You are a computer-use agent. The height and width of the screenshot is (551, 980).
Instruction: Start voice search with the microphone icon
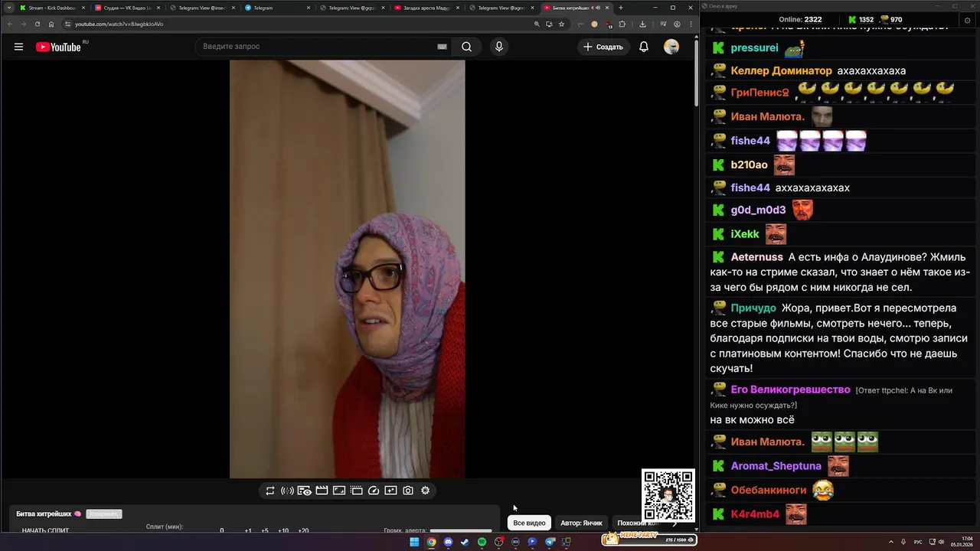pos(499,47)
